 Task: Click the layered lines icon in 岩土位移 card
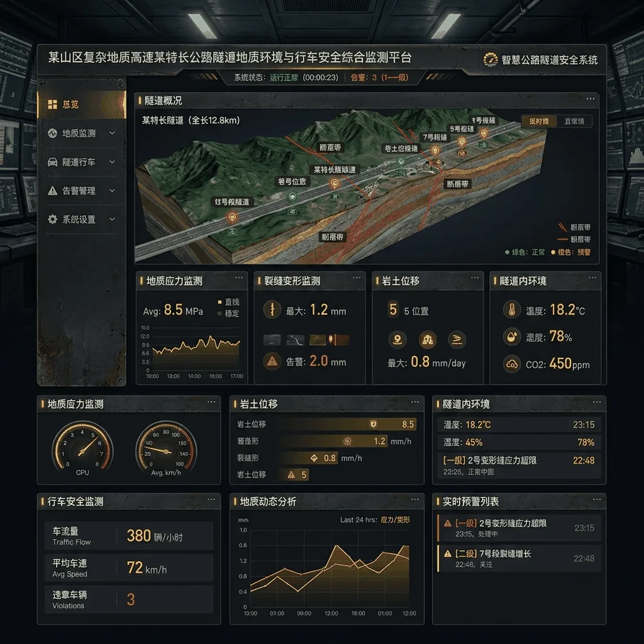[x=457, y=340]
